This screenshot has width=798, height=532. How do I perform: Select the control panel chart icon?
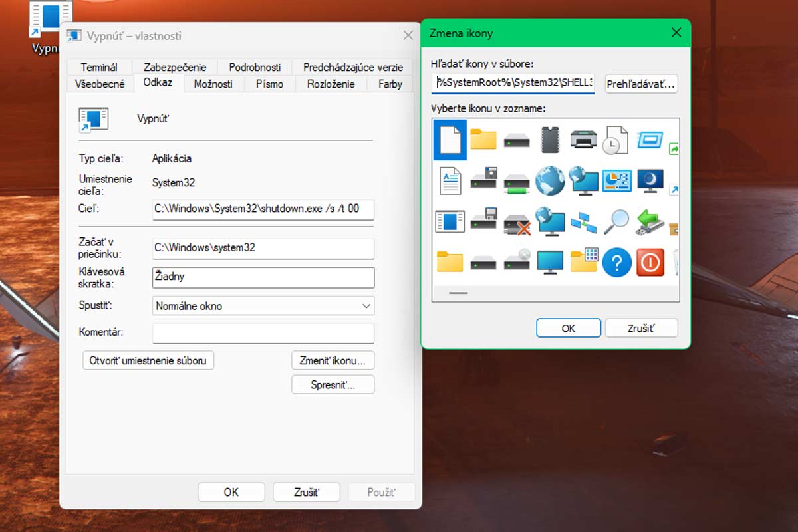pyautogui.click(x=616, y=180)
